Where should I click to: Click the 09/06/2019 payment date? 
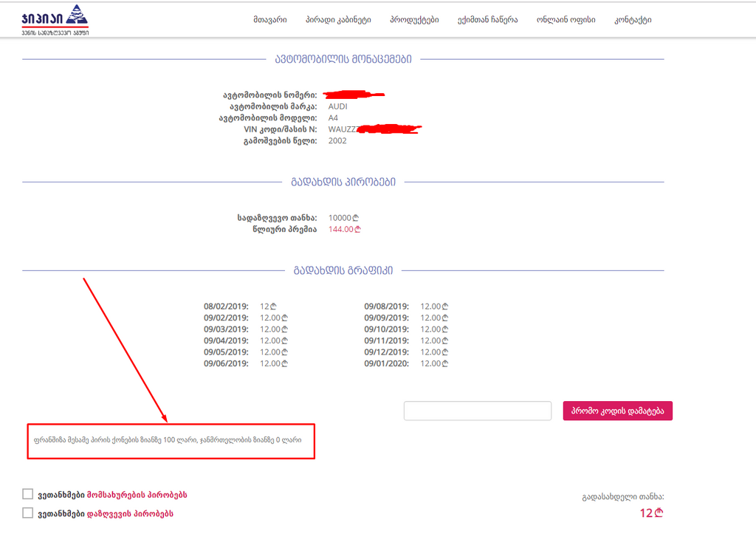point(226,363)
